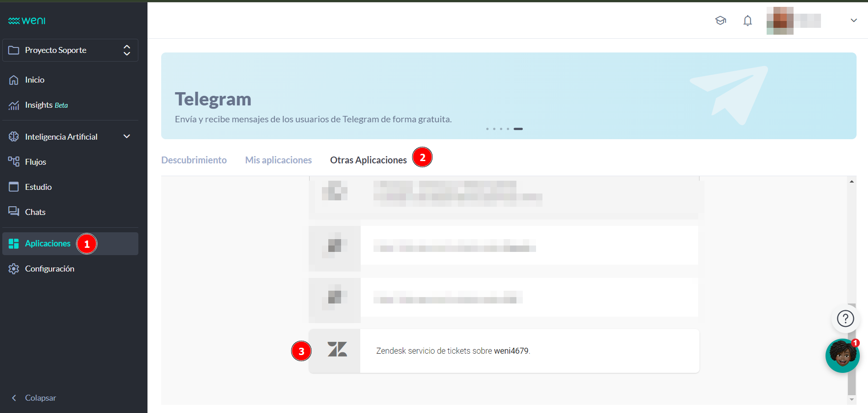Open the support chat avatar bubble

coord(842,356)
